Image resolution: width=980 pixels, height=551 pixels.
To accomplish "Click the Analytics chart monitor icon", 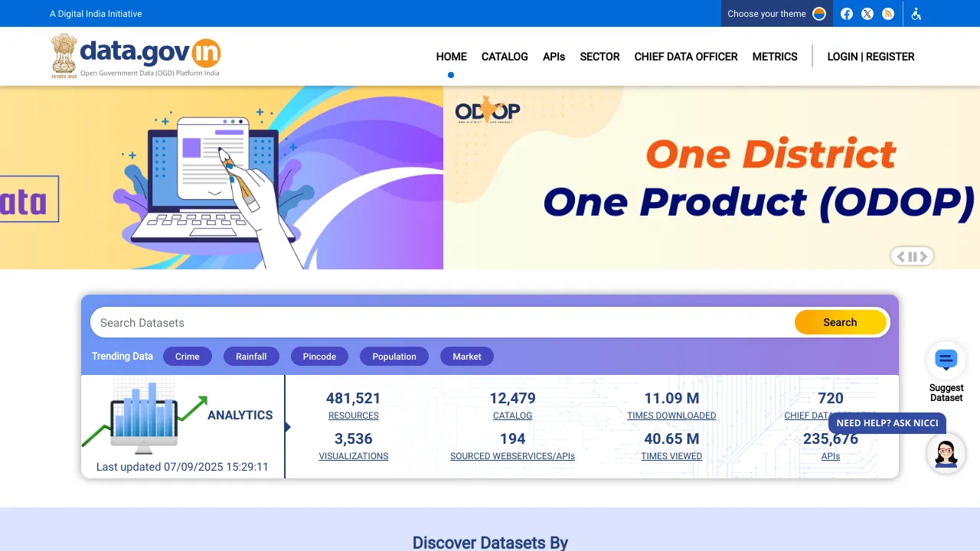I will [145, 416].
